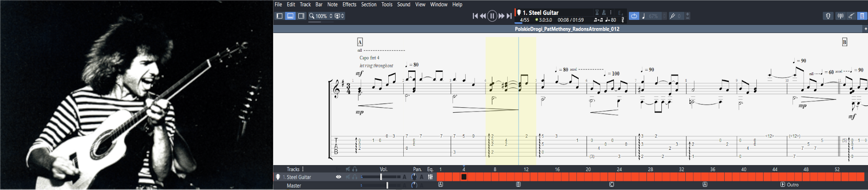Pause the playback

coord(492,16)
